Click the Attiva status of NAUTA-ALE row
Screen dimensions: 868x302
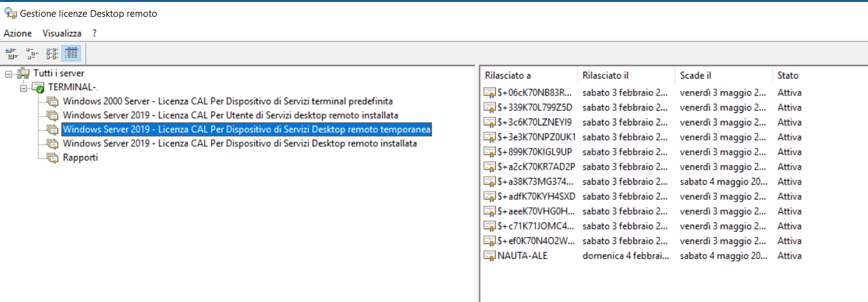789,255
